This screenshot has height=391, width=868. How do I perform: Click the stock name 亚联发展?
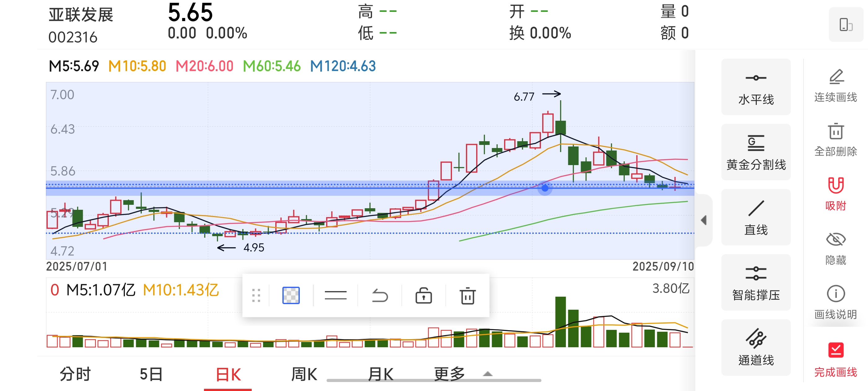[x=81, y=15]
